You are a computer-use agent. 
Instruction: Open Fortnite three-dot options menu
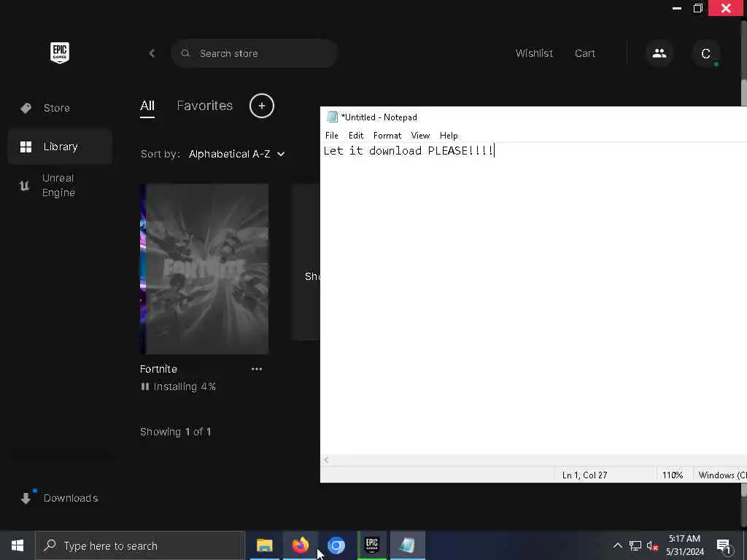(x=256, y=369)
